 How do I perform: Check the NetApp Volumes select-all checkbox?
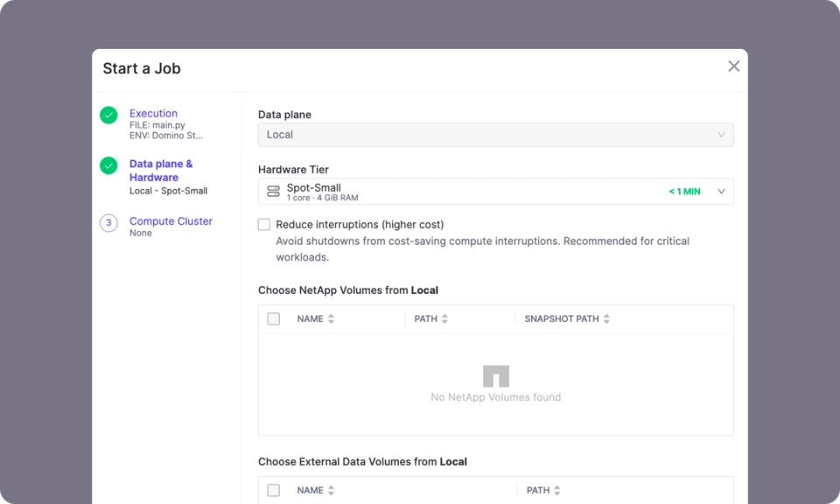click(273, 319)
